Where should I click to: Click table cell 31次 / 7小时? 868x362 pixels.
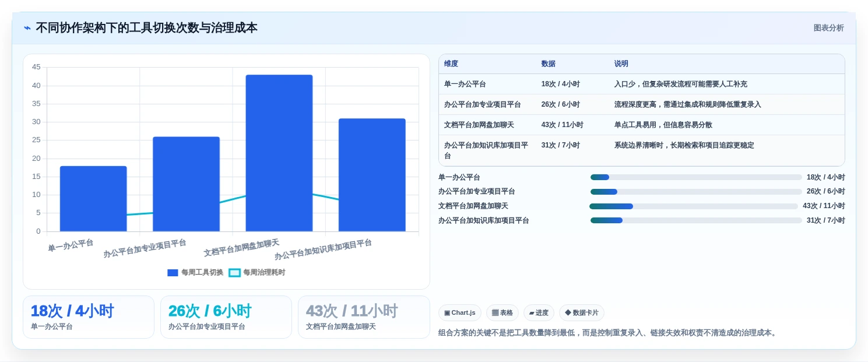tap(561, 145)
